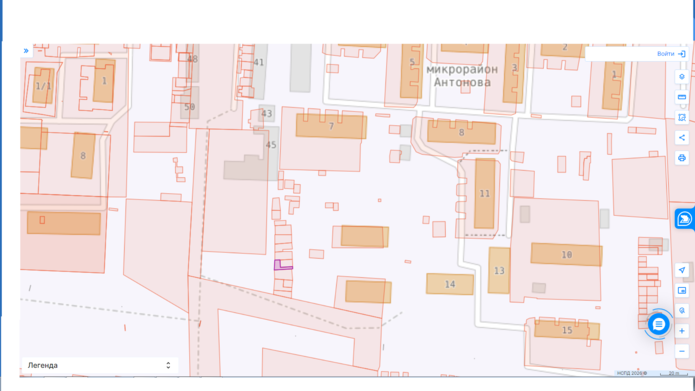
Task: Expand the left sidebar with double chevron
Action: pyautogui.click(x=26, y=51)
